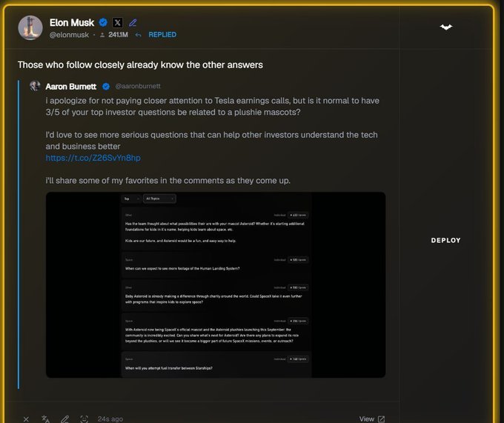Click the bat logo icon at top right
The width and height of the screenshot is (504, 423).
[446, 27]
